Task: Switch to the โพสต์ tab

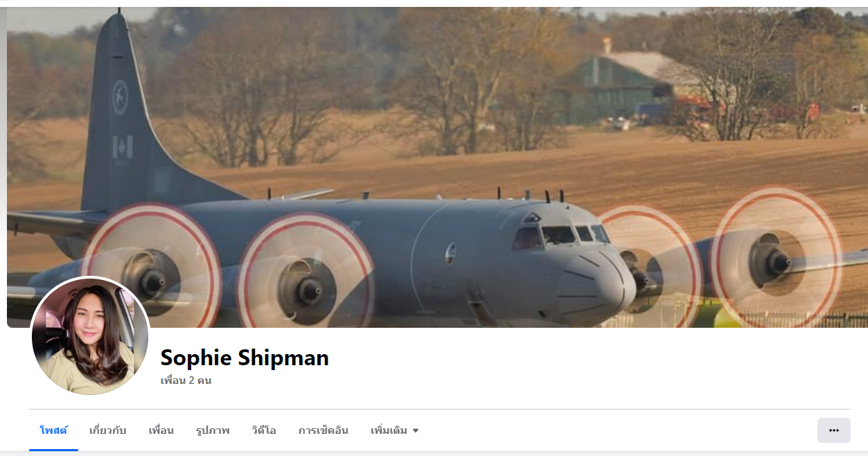Action: pyautogui.click(x=53, y=430)
